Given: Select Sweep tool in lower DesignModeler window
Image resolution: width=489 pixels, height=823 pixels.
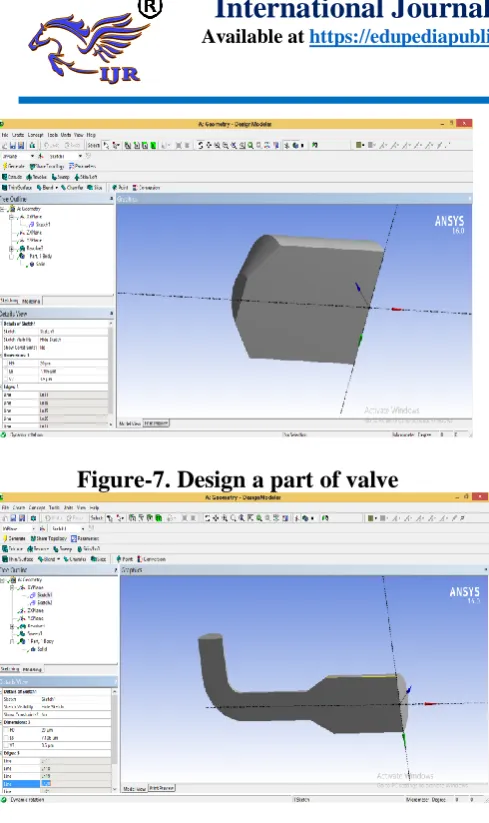Looking at the screenshot, I should (62, 548).
